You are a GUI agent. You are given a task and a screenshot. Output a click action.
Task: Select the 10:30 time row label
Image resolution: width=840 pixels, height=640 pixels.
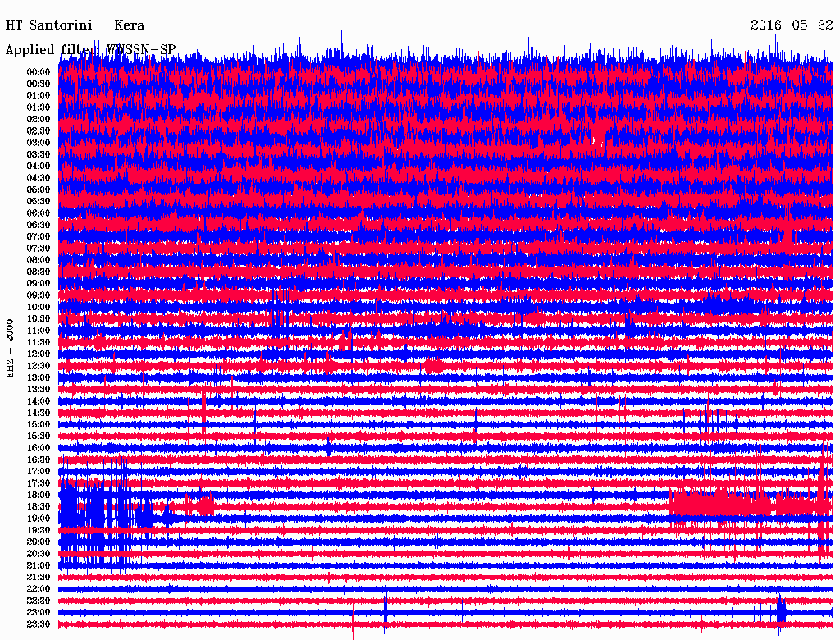coord(39,318)
